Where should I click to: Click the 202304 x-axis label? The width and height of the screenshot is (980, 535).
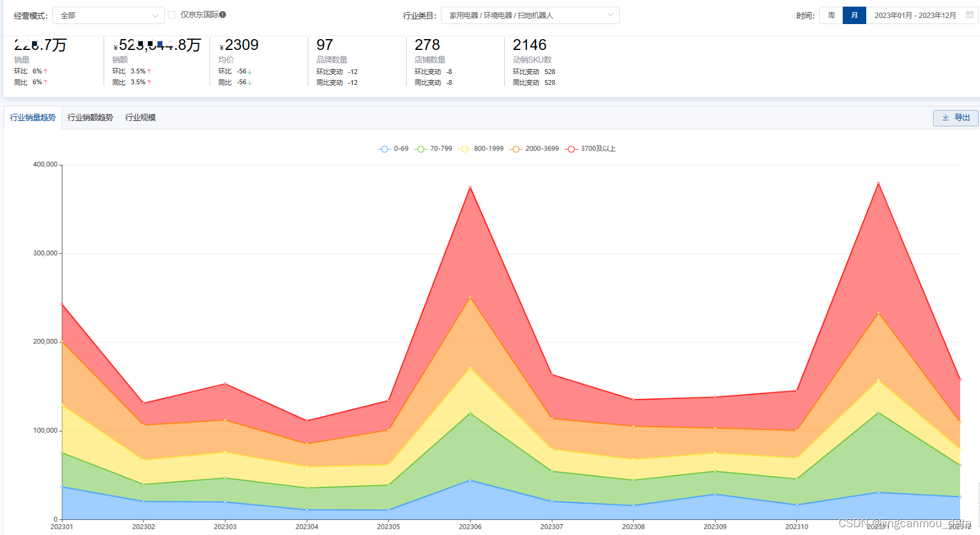(307, 527)
